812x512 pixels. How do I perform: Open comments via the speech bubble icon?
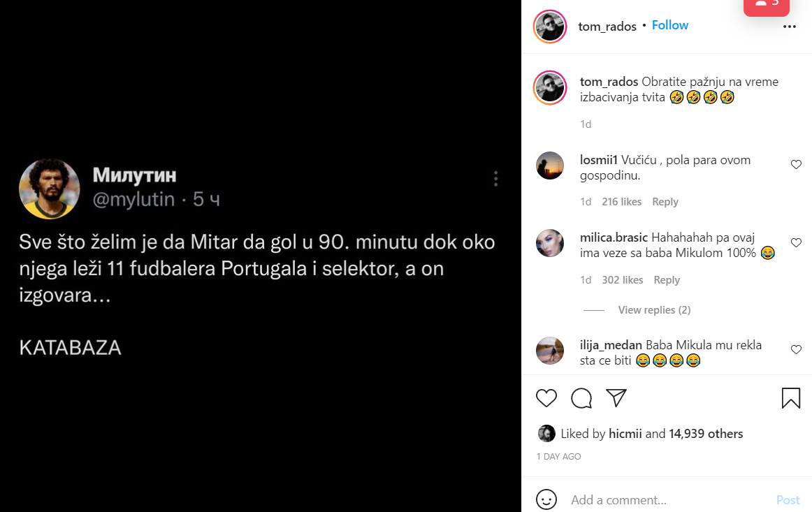coord(581,398)
